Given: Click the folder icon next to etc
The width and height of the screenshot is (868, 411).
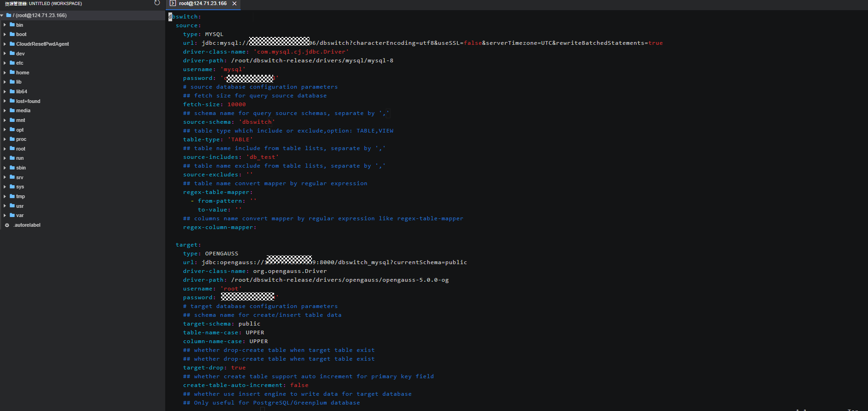Looking at the screenshot, I should click(12, 63).
